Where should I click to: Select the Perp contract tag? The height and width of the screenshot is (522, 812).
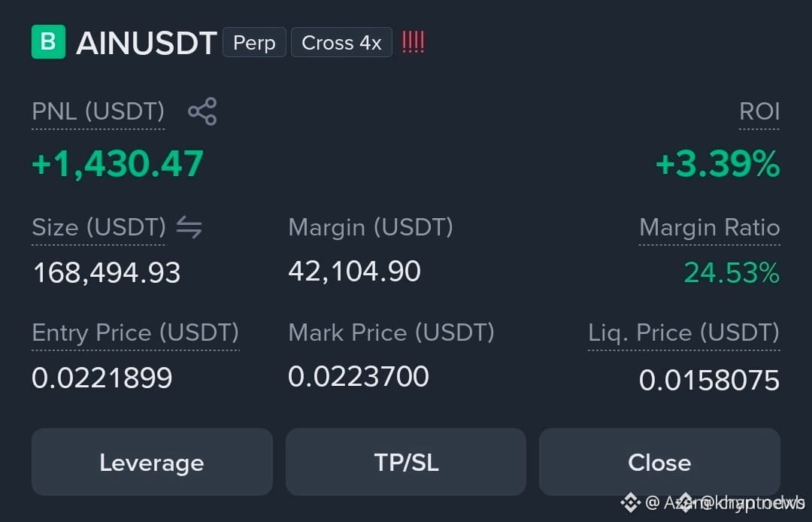[254, 42]
